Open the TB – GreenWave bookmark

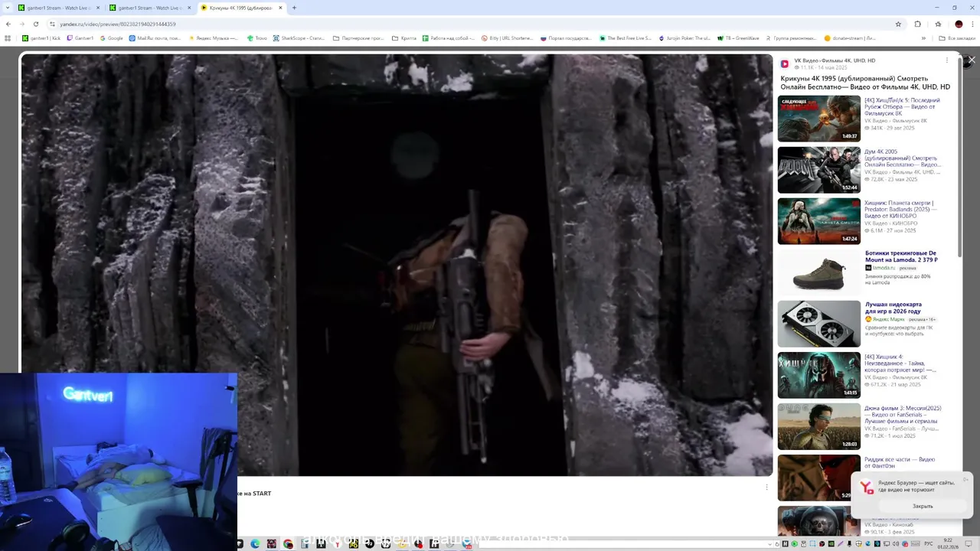pyautogui.click(x=737, y=37)
